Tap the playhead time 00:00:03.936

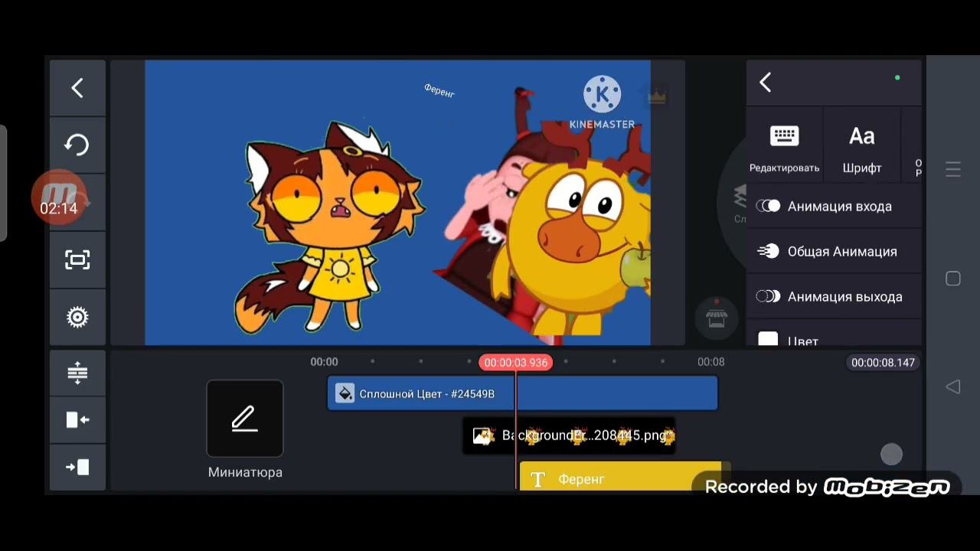point(516,362)
